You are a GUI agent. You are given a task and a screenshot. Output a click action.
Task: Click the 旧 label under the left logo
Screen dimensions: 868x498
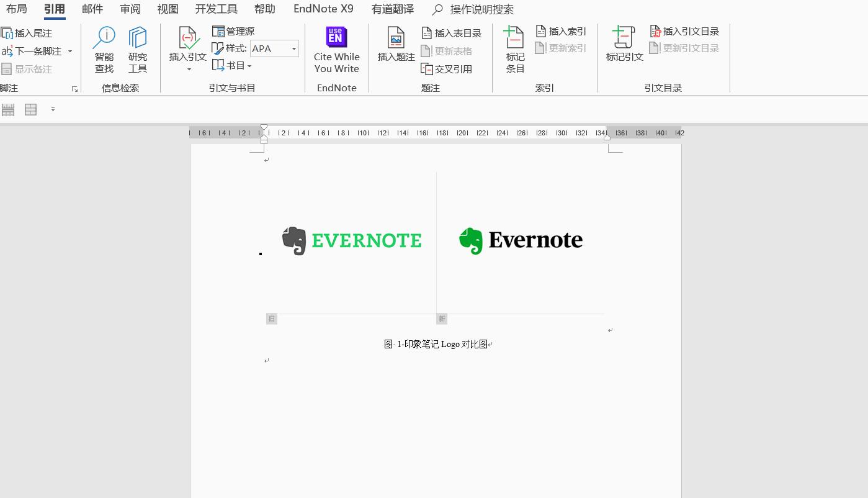click(272, 319)
